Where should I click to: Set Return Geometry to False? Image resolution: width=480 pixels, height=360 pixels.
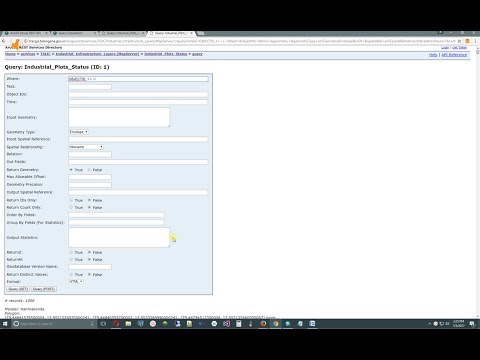pos(89,170)
